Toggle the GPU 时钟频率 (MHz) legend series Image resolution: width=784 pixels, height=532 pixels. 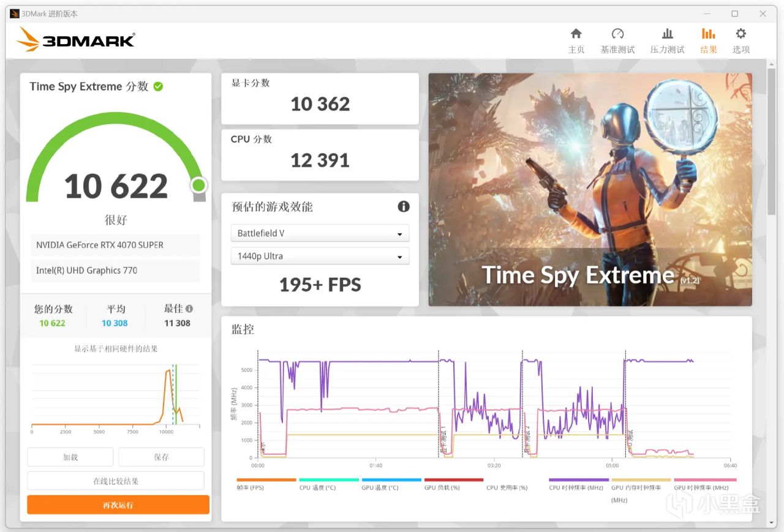point(704,485)
